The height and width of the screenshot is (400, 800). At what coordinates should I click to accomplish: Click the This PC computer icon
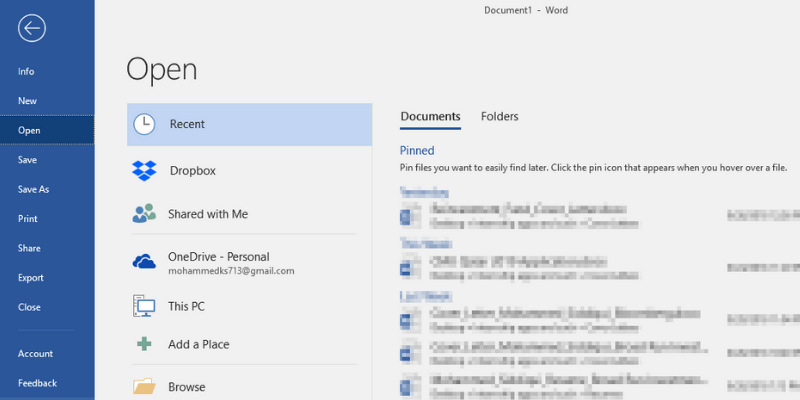[x=144, y=306]
